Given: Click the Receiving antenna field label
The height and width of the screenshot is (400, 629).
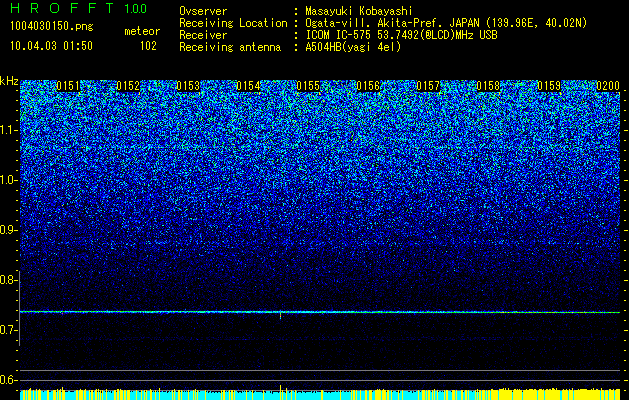Looking at the screenshot, I should coord(230,47).
